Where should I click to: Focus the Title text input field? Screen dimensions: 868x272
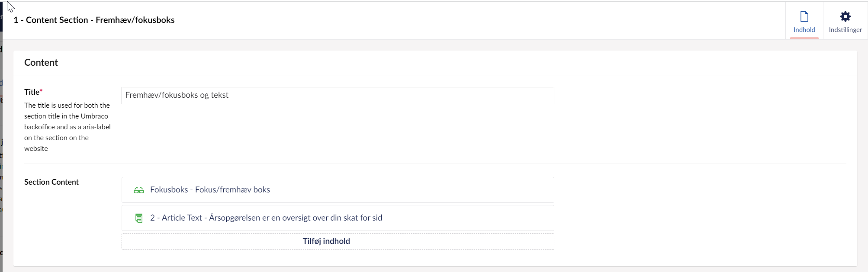pyautogui.click(x=338, y=96)
